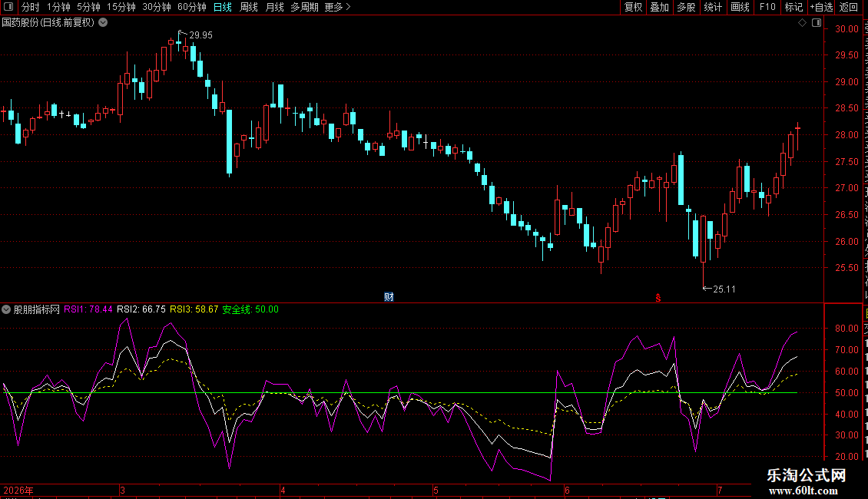The image size is (868, 499).
Task: Select the 日线 daily period
Action: point(223,7)
